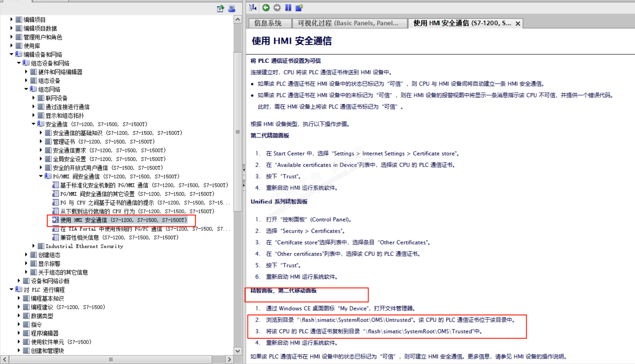This screenshot has width=635, height=364.
Task: Click the tree panel scroll down arrow
Action: tap(238, 351)
